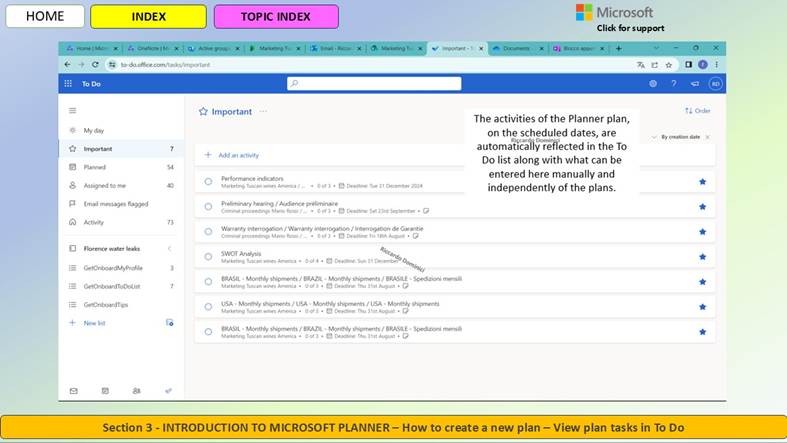Open the Order sort menu
The height and width of the screenshot is (443, 787).
point(698,111)
